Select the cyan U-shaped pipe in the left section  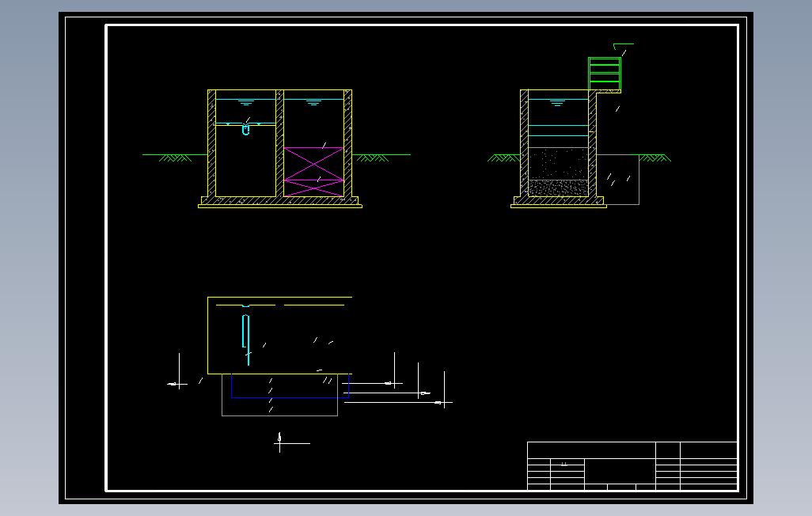click(245, 130)
